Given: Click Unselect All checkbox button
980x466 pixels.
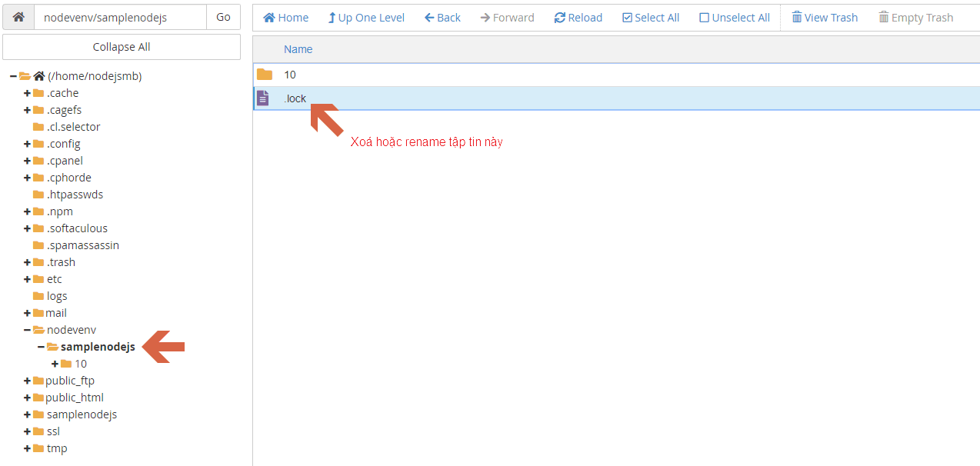Looking at the screenshot, I should coord(734,18).
